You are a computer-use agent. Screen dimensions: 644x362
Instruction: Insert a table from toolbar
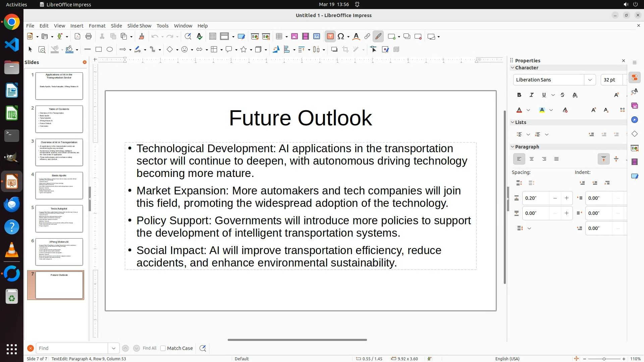tap(279, 37)
